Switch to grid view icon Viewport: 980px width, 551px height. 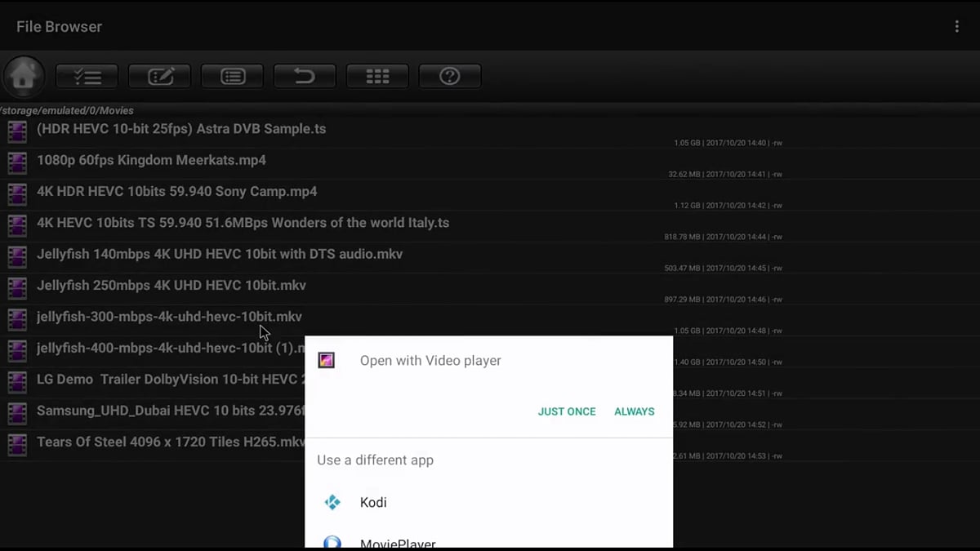coord(377,77)
